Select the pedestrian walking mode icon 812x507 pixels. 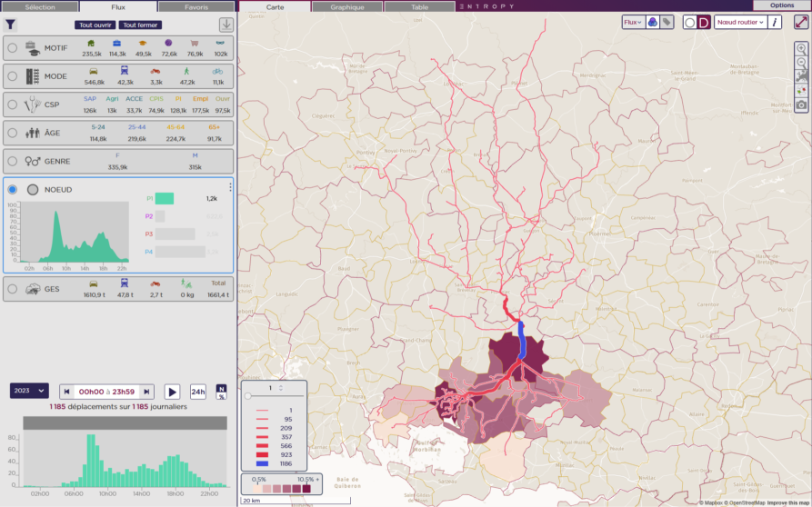(x=186, y=72)
